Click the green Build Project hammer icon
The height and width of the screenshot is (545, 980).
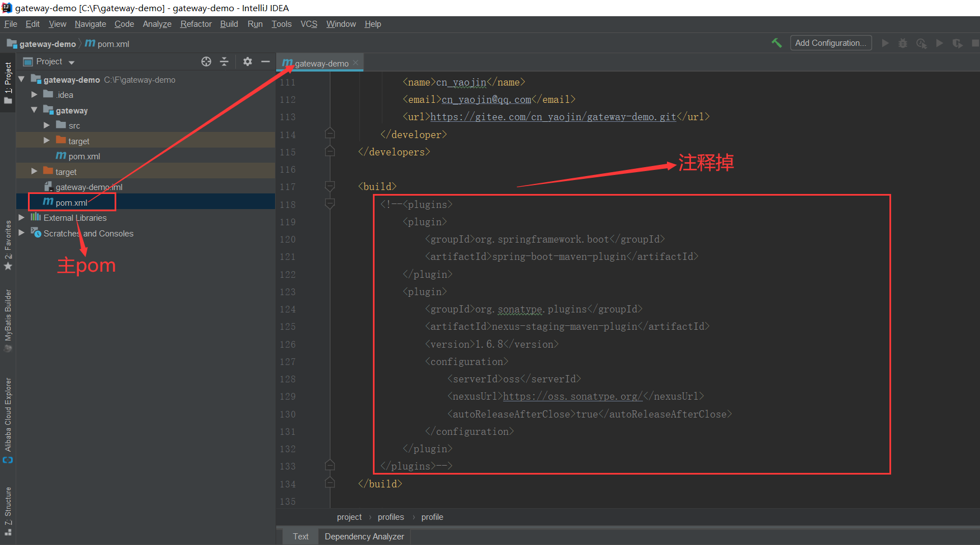(777, 43)
